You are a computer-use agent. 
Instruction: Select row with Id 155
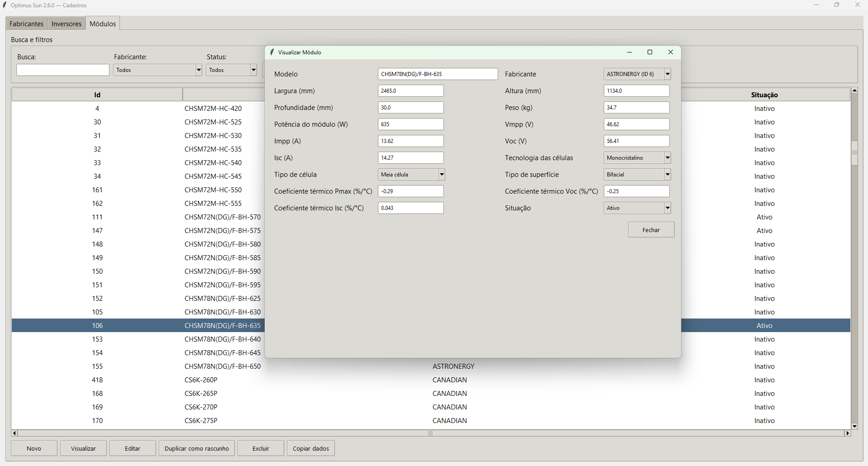point(431,366)
